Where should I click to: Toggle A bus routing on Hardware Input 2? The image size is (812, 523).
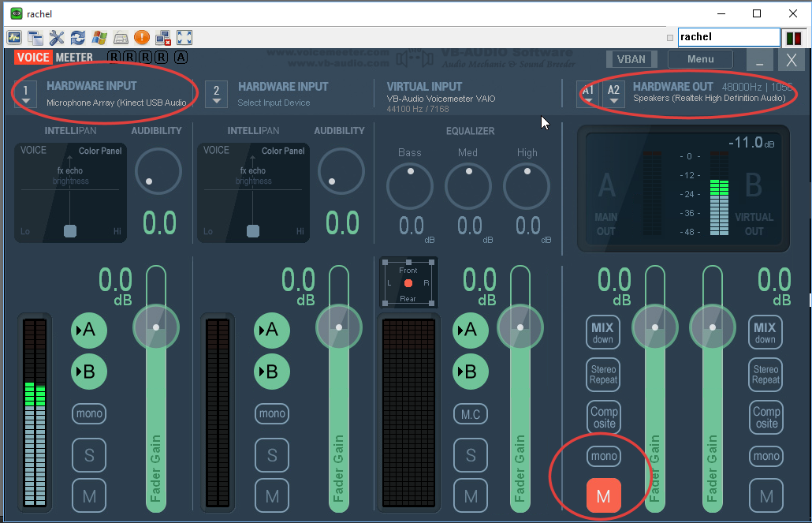click(272, 330)
